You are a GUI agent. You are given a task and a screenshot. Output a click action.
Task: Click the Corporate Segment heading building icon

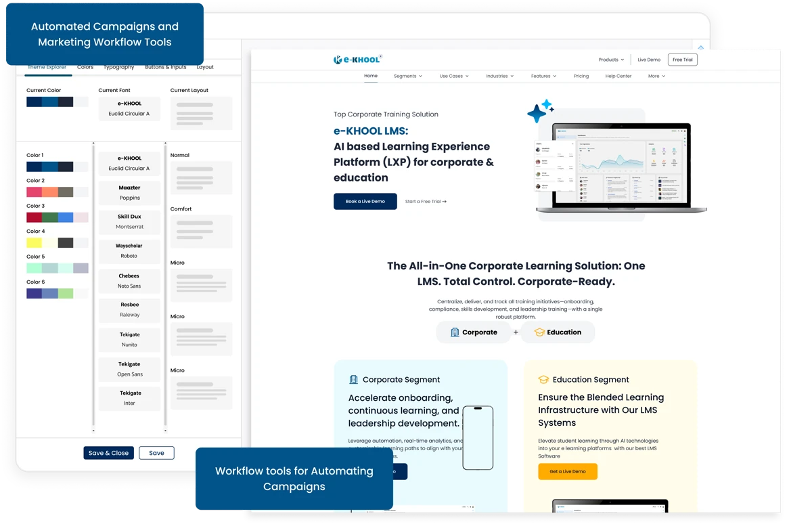pos(353,380)
